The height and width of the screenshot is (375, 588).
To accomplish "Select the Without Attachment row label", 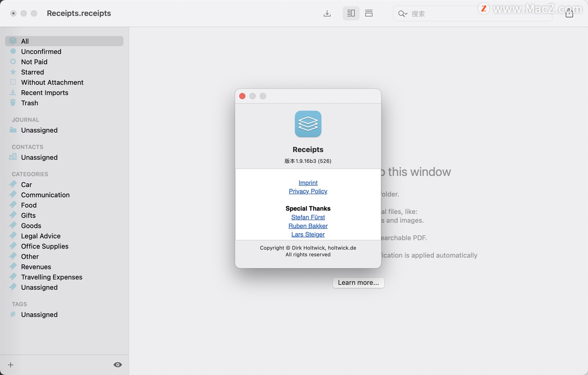I will tap(52, 82).
